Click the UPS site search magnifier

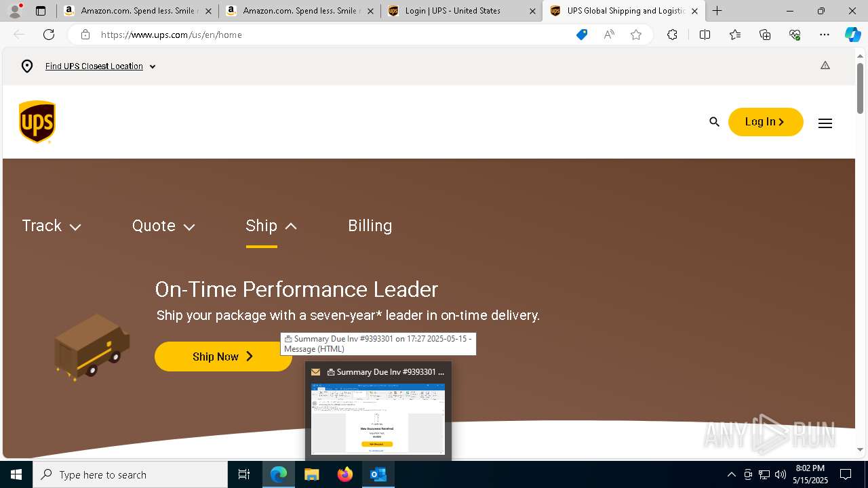714,122
